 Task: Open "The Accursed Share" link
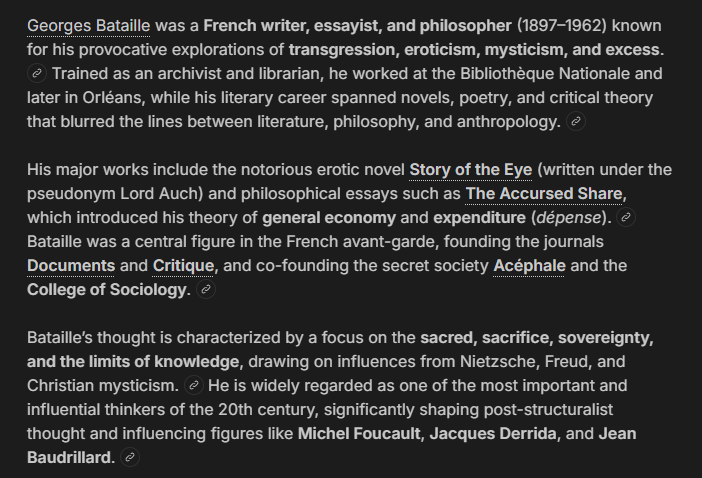pyautogui.click(x=544, y=194)
